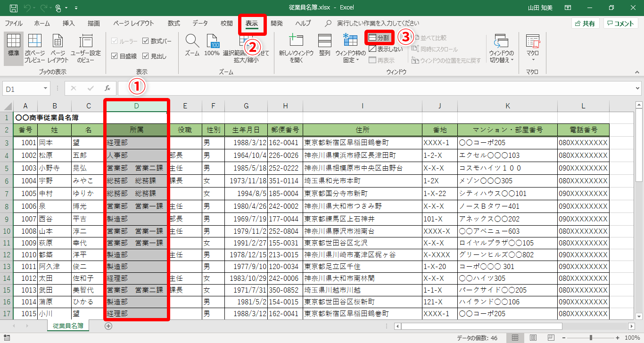This screenshot has width=644, height=343.
Task: Expand the formula bar with its chevron
Action: tap(638, 88)
